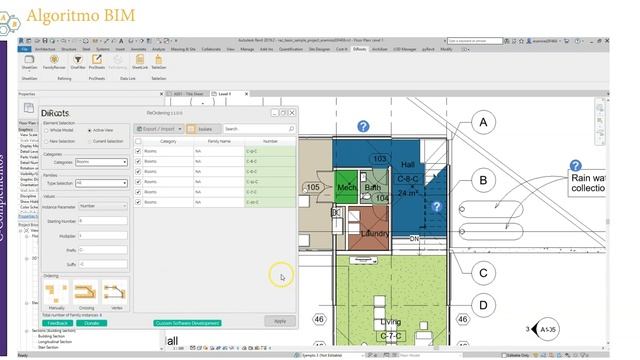Image resolution: width=640 pixels, height=360 pixels.
Task: Click the user account icon in the title bar
Action: click(x=529, y=41)
